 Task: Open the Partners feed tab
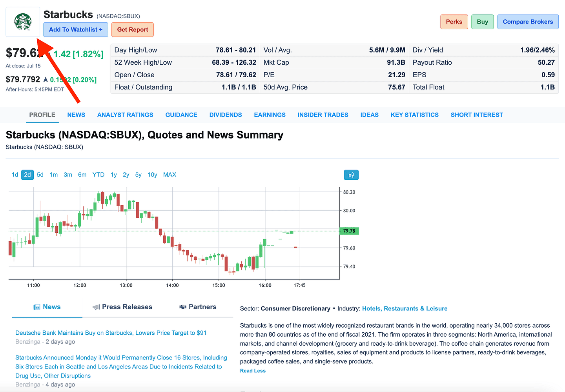pos(198,307)
